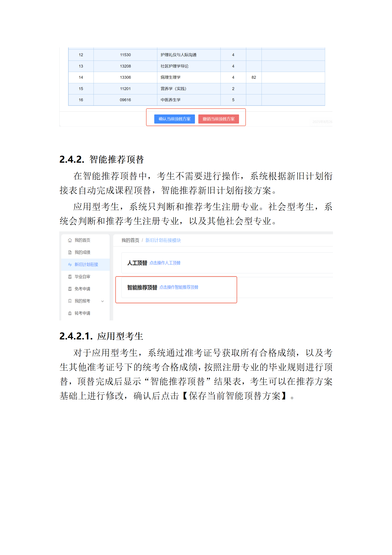Click the bookmark icon beside 我的报考
The width and height of the screenshot is (392, 555).
pos(70,301)
